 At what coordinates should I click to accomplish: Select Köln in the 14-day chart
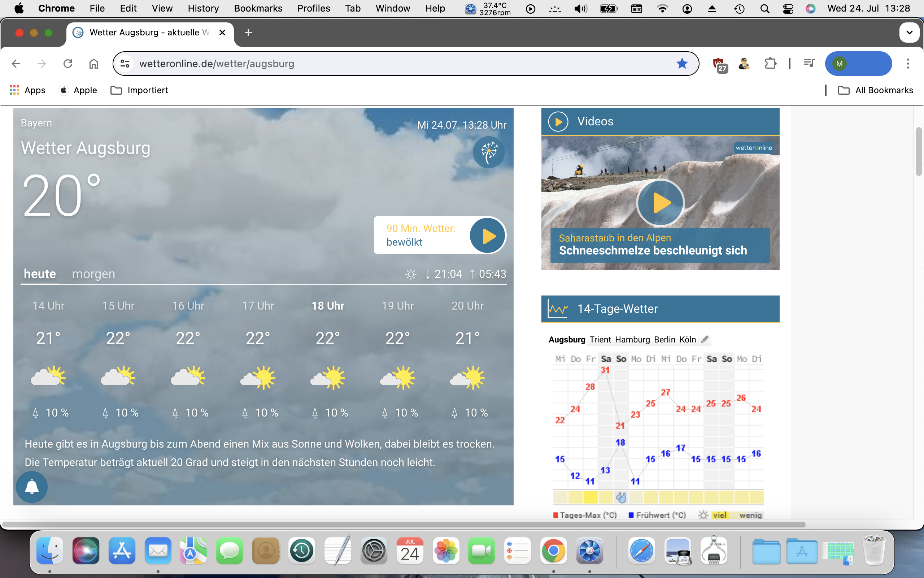(688, 340)
